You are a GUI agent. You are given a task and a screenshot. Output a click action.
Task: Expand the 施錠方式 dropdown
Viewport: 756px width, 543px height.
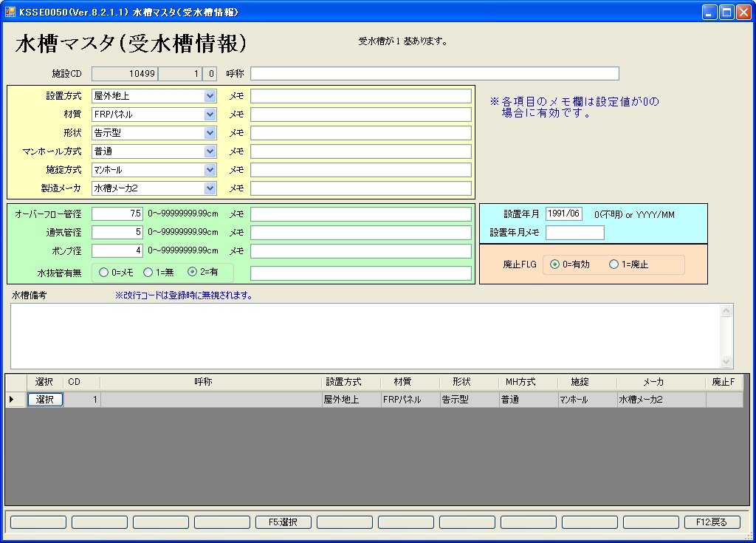pyautogui.click(x=210, y=170)
